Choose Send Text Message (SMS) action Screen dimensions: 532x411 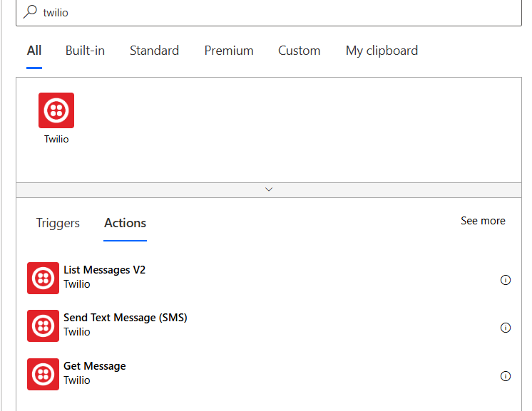coord(269,326)
